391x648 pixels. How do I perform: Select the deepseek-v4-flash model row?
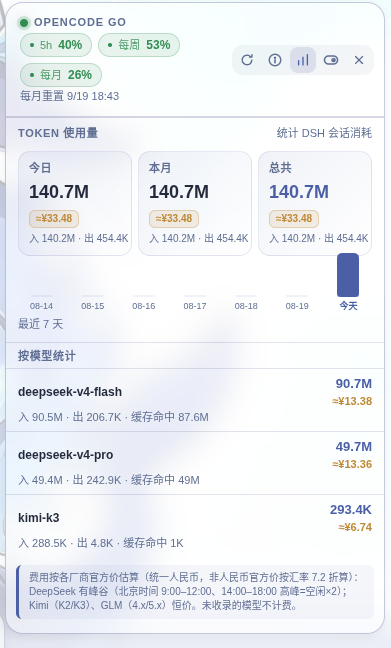(195, 400)
